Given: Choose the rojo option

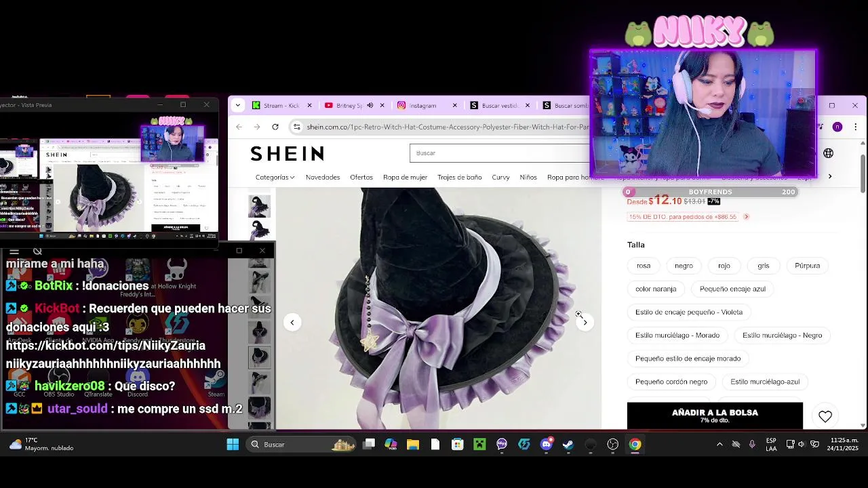Looking at the screenshot, I should click(724, 266).
